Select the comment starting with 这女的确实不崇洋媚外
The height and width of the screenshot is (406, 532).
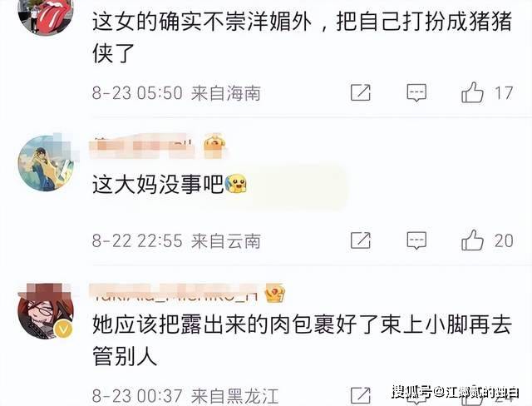302,37
